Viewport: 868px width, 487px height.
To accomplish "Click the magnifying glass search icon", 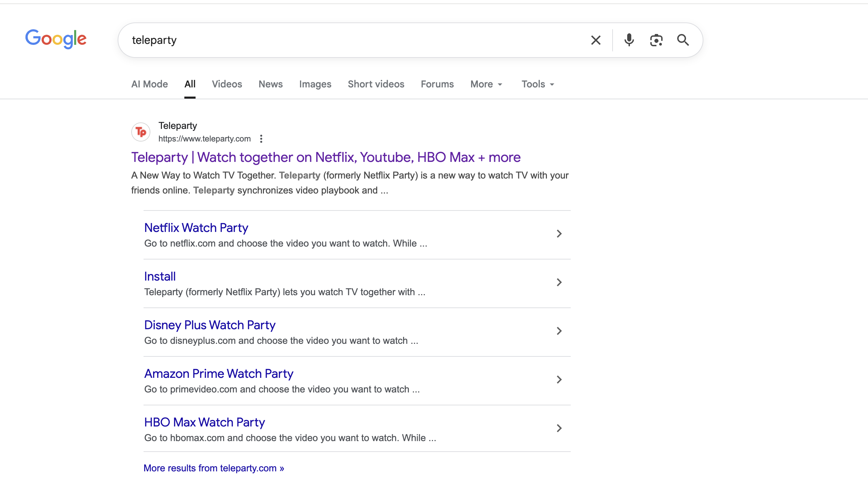I will (683, 40).
